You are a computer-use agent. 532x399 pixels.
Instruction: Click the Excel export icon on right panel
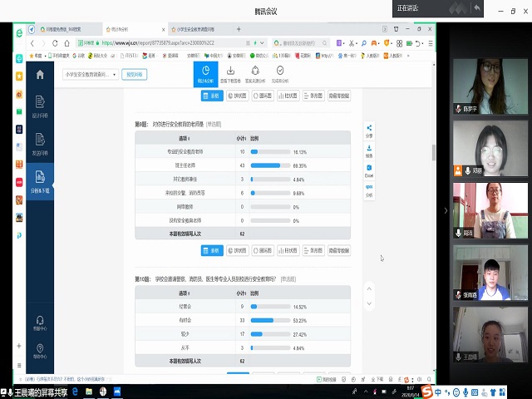tap(369, 170)
